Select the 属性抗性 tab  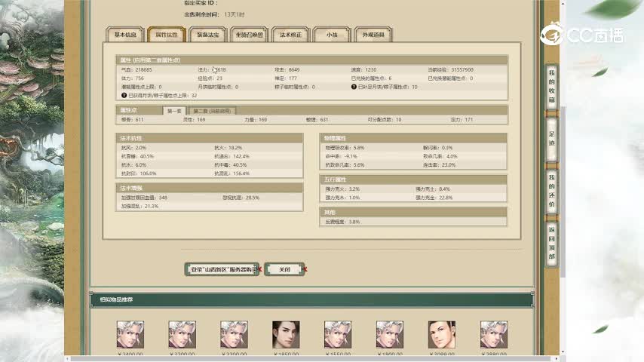[x=167, y=35]
